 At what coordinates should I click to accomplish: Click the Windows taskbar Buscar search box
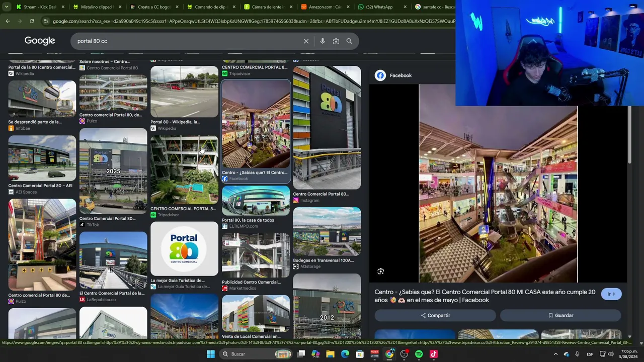[256, 354]
